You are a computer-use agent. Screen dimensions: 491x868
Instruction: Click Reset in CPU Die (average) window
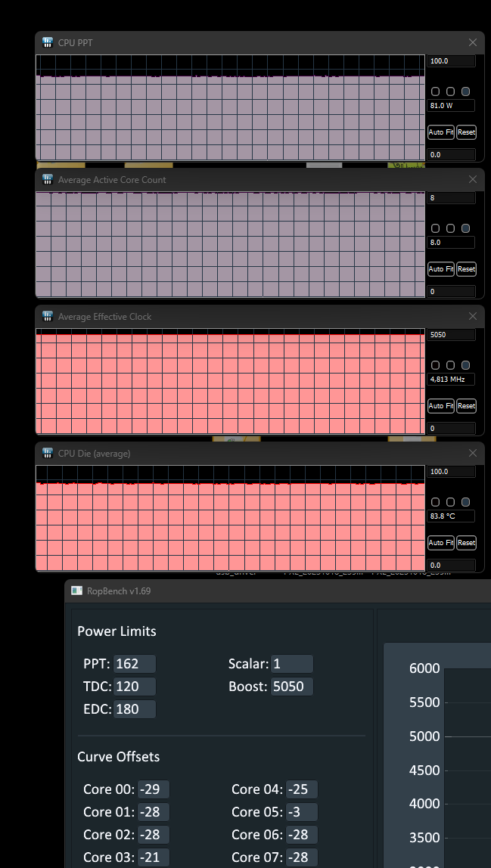click(x=467, y=543)
